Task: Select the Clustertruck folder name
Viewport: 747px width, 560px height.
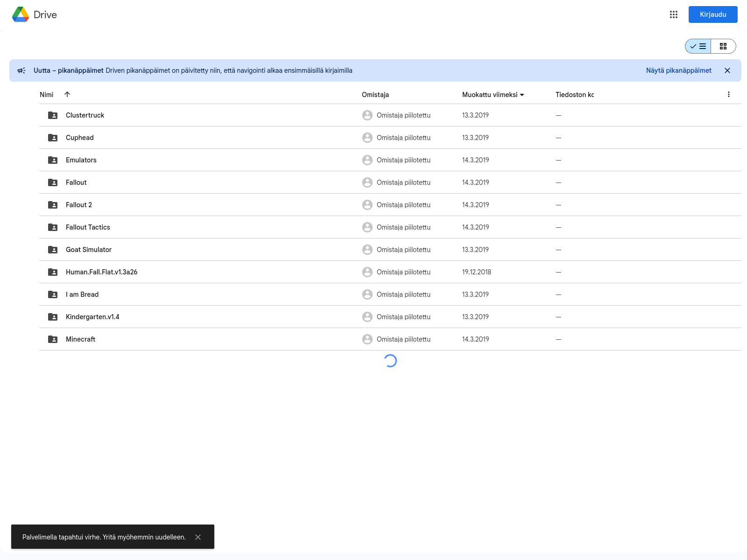Action: coord(85,115)
